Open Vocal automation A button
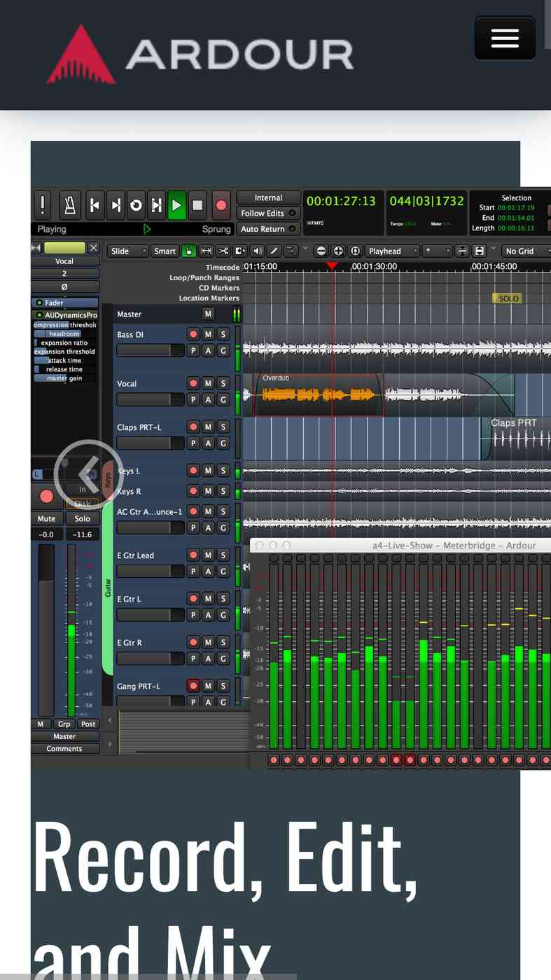This screenshot has width=551, height=980. 208,399
